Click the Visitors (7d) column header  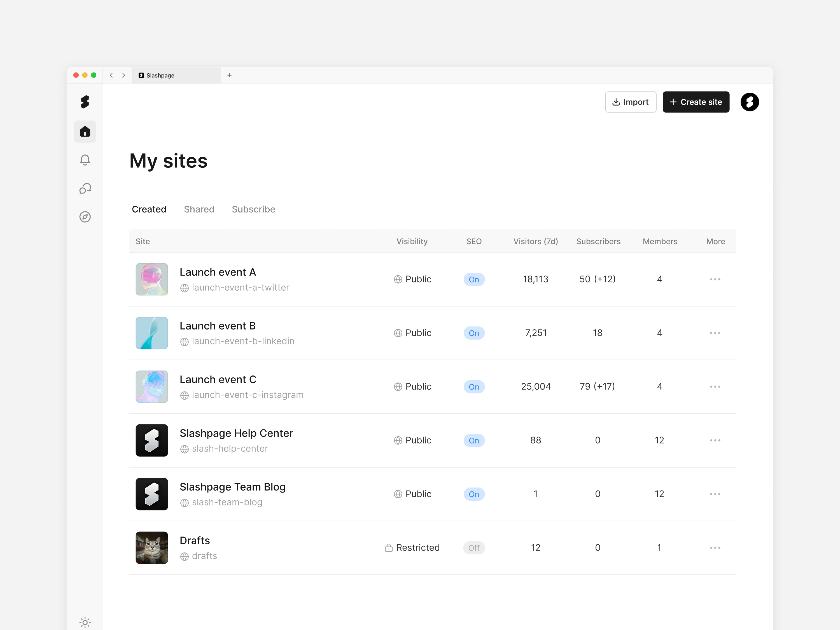point(535,242)
